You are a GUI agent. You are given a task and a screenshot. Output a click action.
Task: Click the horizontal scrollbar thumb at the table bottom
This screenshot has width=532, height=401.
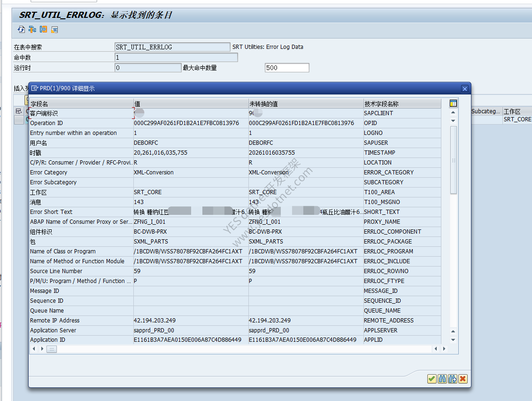(x=52, y=349)
